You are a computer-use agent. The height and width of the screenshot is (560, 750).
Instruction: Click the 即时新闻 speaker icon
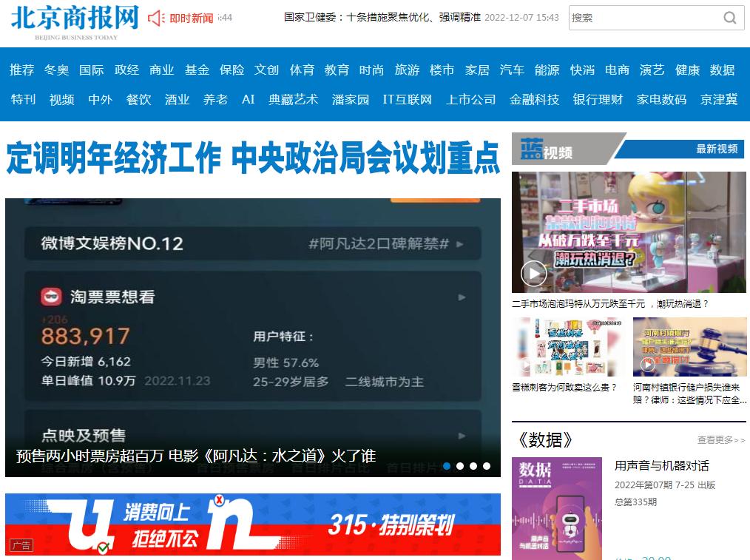coord(156,18)
